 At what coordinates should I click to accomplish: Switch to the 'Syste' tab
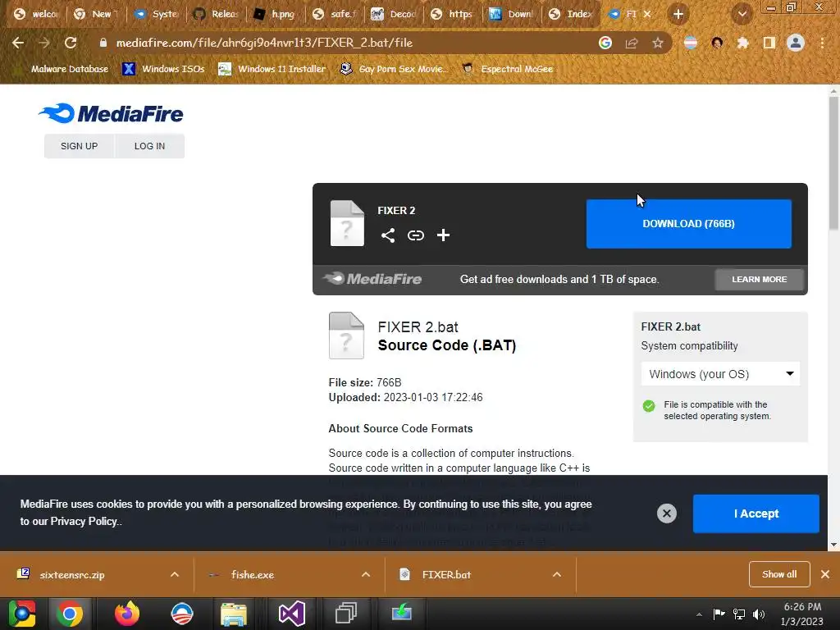(157, 14)
